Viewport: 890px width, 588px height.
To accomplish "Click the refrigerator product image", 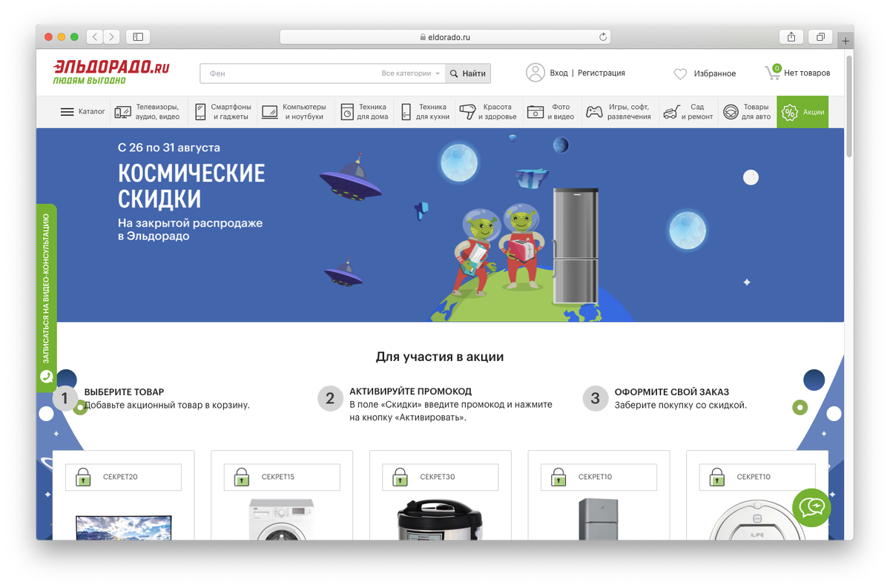I will click(599, 520).
